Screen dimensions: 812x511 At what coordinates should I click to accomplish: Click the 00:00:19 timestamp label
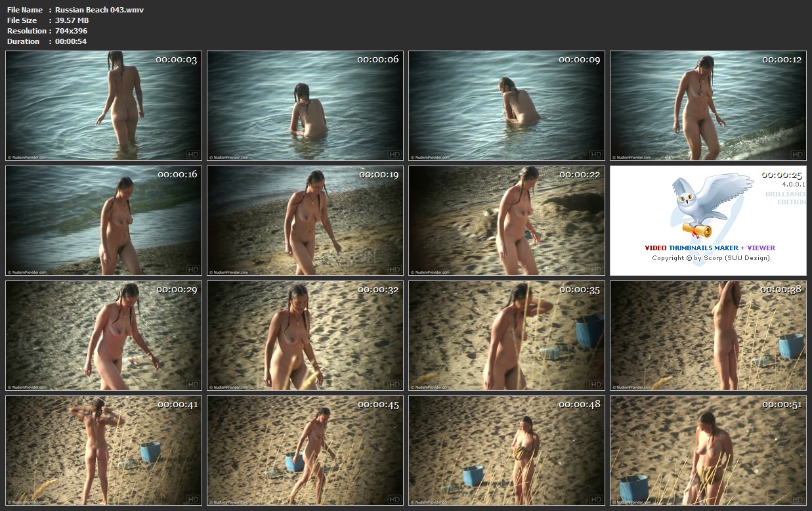(x=378, y=175)
